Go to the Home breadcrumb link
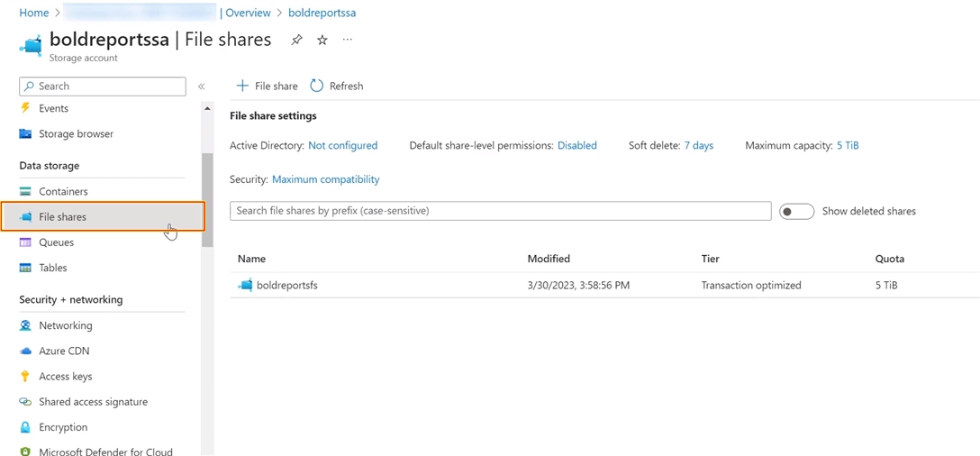The image size is (980, 456). coord(33,13)
